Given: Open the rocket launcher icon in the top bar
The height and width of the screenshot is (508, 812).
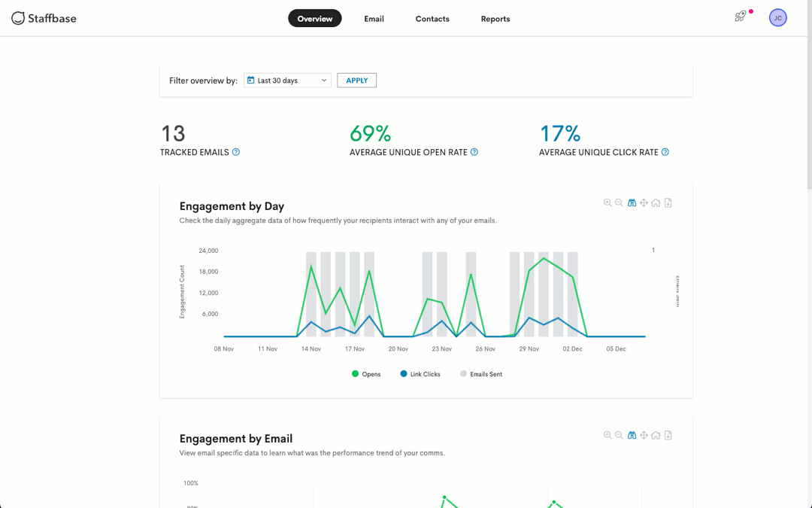Looking at the screenshot, I should coord(741,16).
